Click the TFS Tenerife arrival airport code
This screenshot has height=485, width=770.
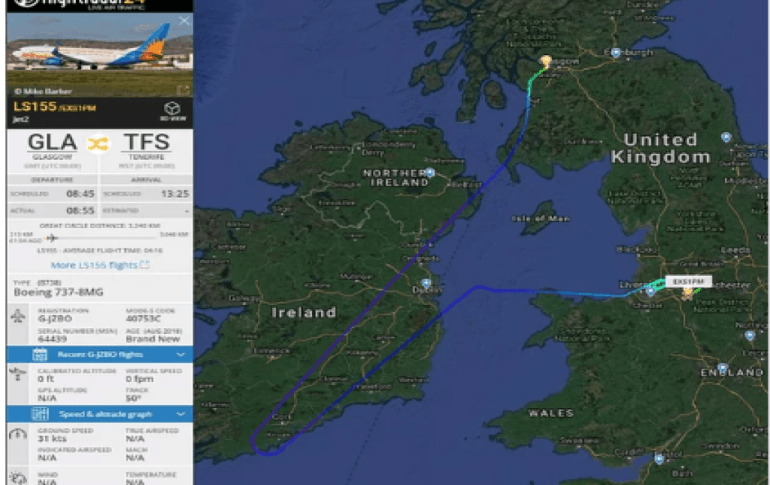tap(146, 142)
